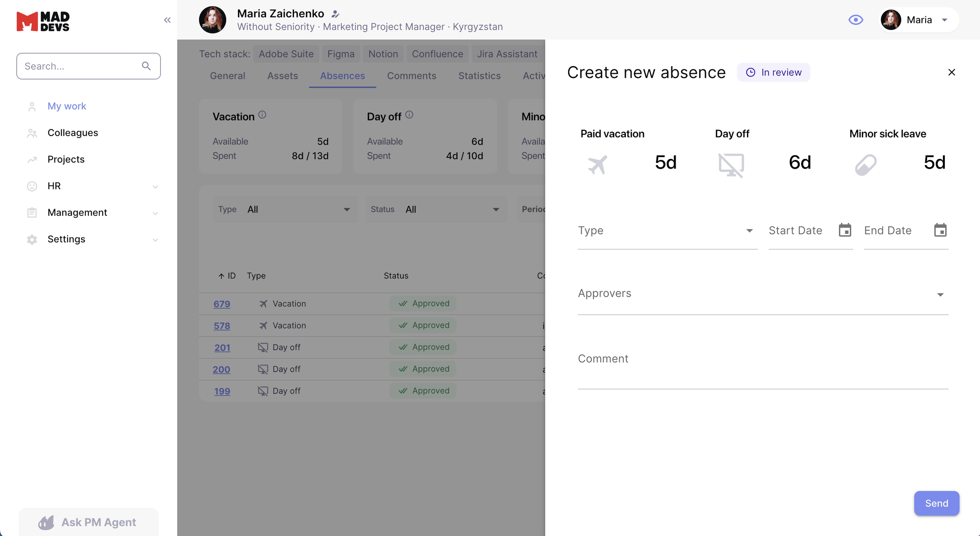
Task: Click the Ask PM Agent icon
Action: click(46, 522)
